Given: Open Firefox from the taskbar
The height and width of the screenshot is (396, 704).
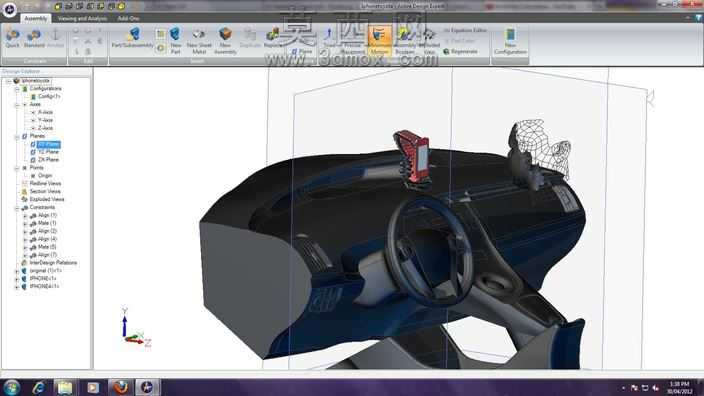Looking at the screenshot, I should coord(120,387).
